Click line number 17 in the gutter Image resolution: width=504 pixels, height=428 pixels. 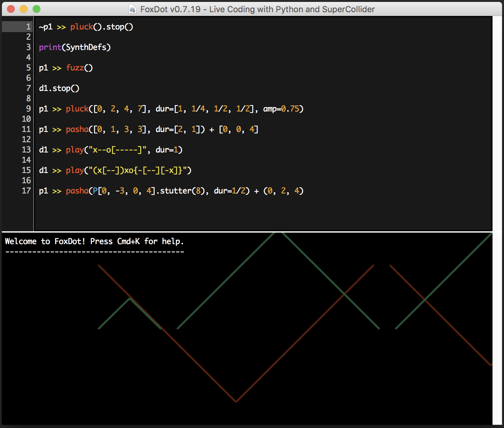tap(26, 191)
